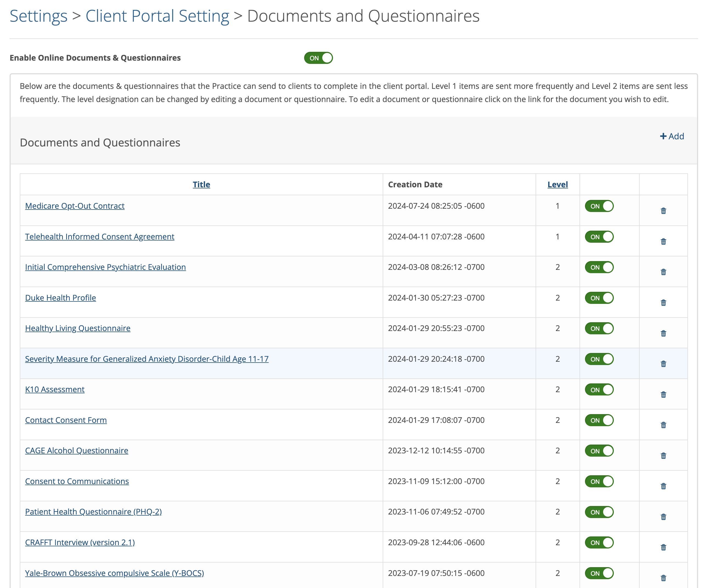Add a new document or questionnaire
This screenshot has width=711, height=588.
(672, 136)
